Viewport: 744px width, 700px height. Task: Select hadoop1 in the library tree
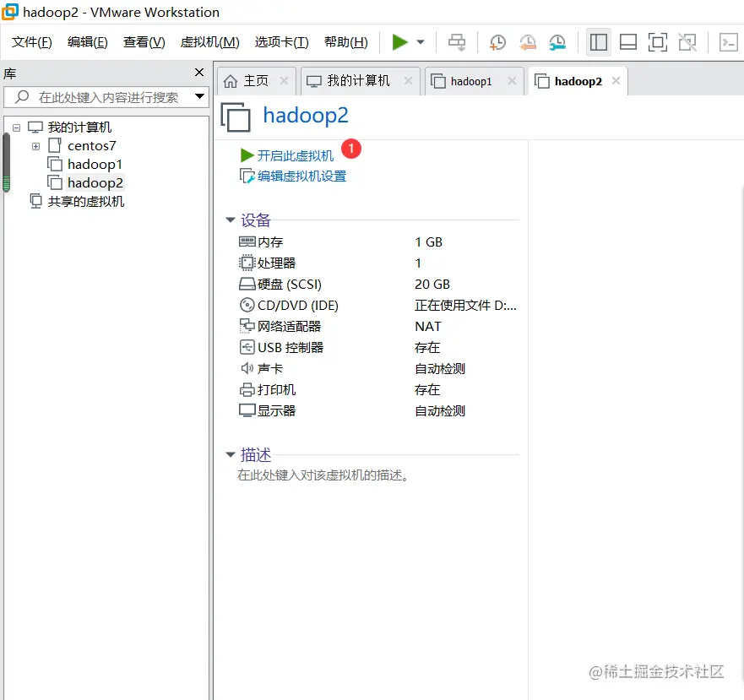click(x=95, y=164)
